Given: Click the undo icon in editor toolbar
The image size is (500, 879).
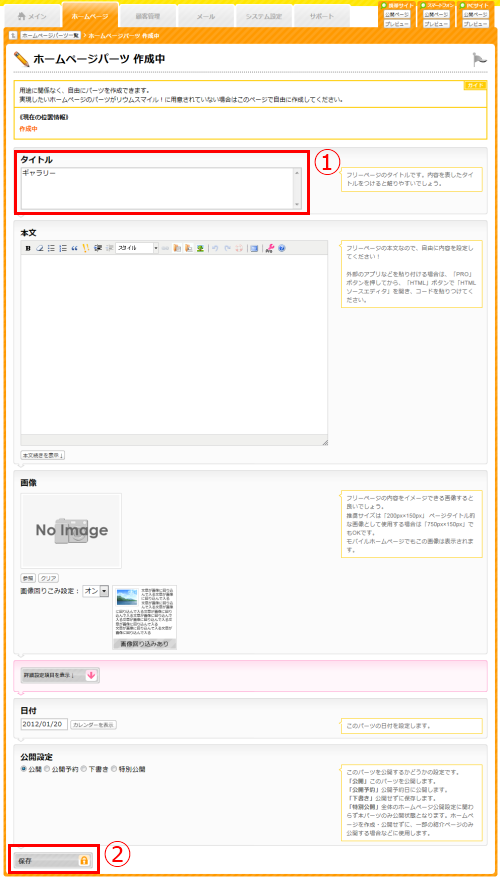Looking at the screenshot, I should [215, 248].
